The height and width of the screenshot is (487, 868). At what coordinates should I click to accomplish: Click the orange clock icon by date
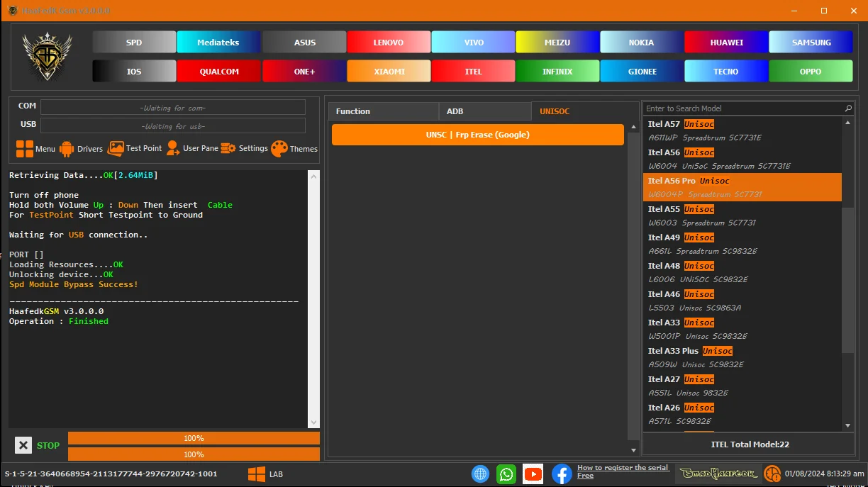pyautogui.click(x=772, y=474)
